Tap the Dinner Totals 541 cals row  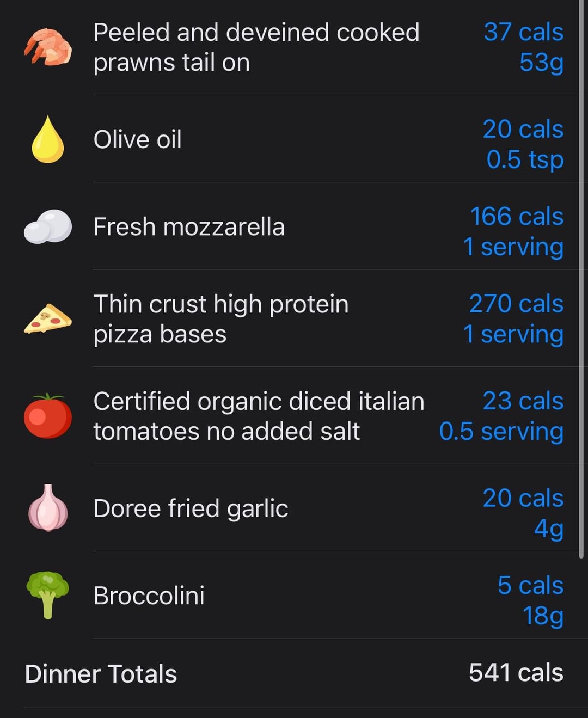pyautogui.click(x=294, y=673)
